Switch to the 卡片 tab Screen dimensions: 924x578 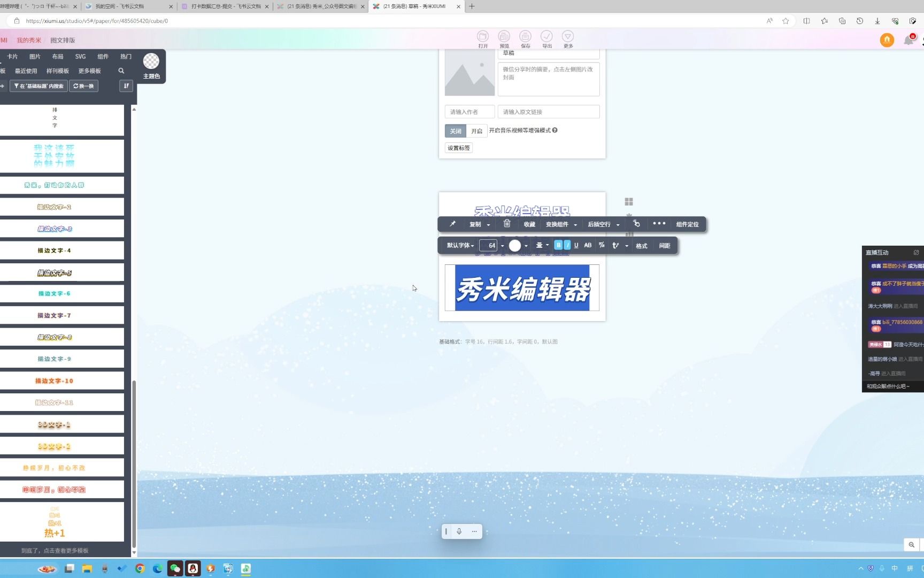coord(12,56)
